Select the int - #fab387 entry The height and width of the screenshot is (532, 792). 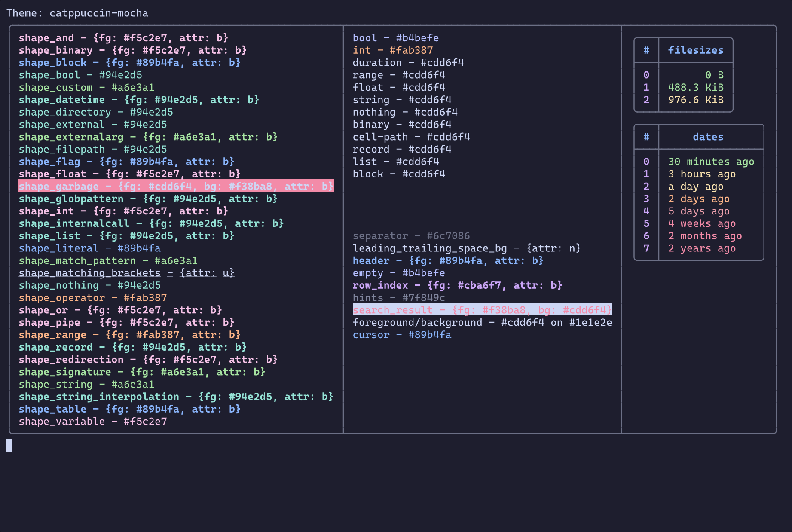393,50
